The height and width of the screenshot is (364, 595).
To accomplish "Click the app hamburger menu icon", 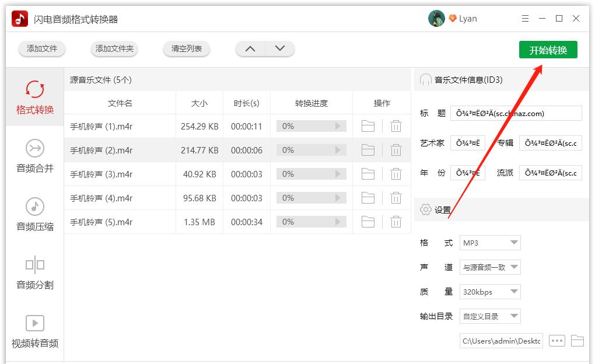I will 524,18.
